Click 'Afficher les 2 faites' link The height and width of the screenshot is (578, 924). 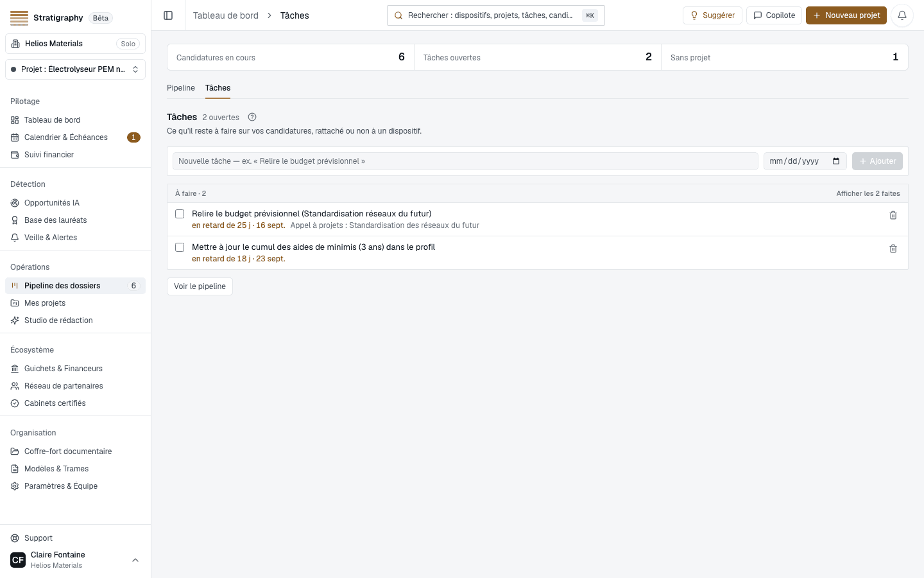pyautogui.click(x=868, y=193)
